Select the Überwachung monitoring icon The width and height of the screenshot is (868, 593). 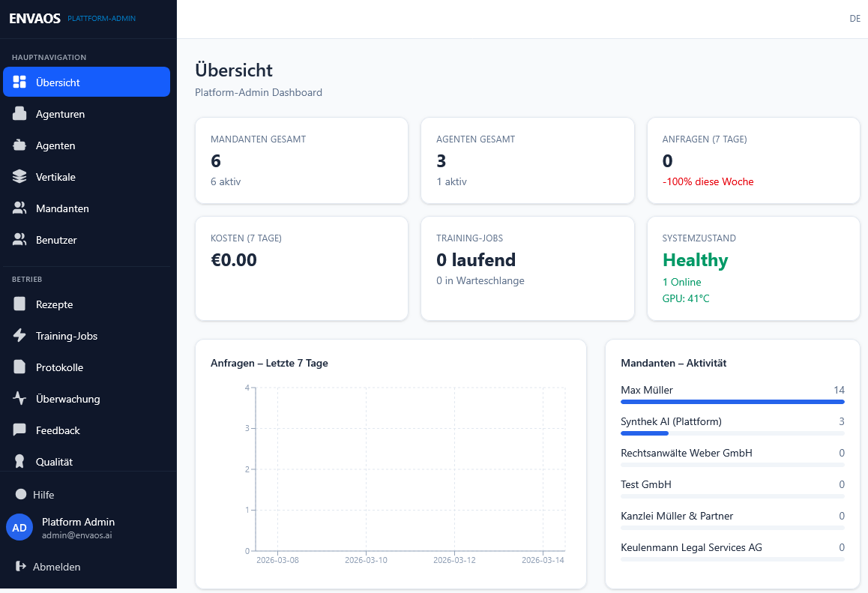19,399
